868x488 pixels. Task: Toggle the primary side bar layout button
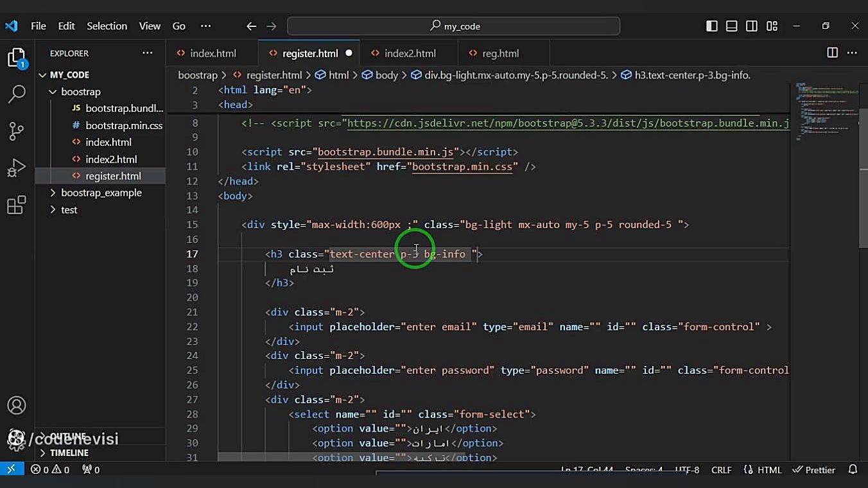click(x=711, y=26)
